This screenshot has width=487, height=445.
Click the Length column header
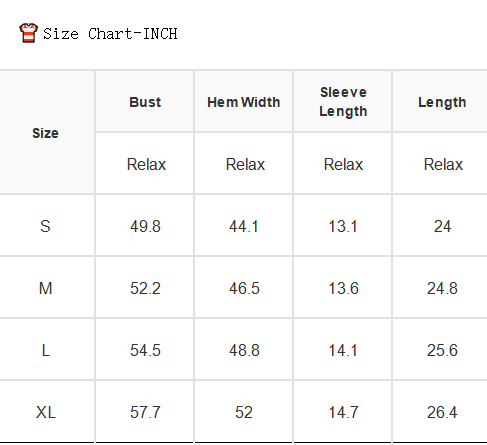click(x=442, y=102)
